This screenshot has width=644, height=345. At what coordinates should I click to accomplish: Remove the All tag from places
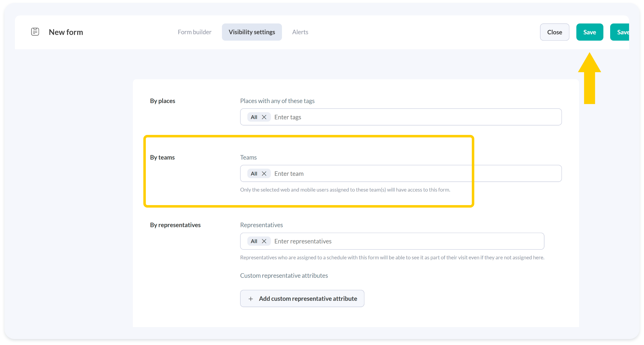pyautogui.click(x=264, y=117)
